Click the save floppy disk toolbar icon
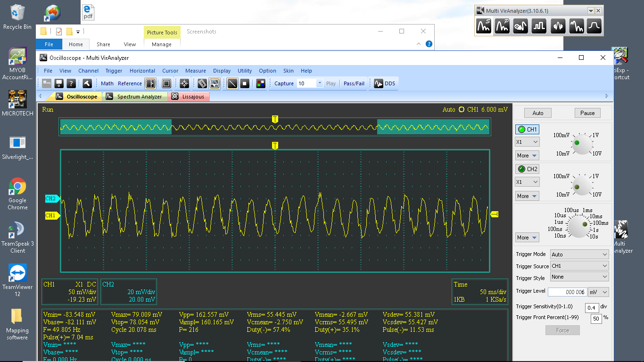This screenshot has width=644, height=362. pos(59,83)
